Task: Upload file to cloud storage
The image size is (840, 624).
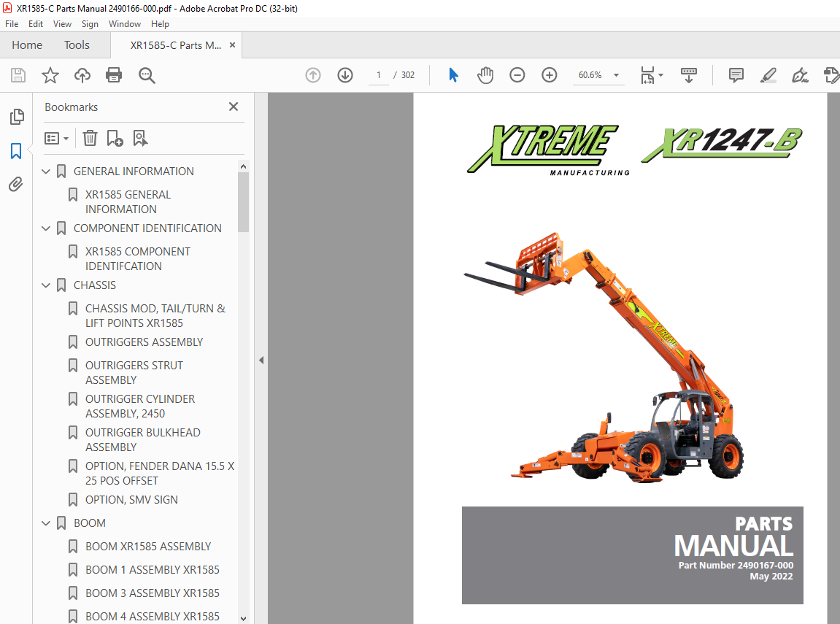Action: coord(82,75)
